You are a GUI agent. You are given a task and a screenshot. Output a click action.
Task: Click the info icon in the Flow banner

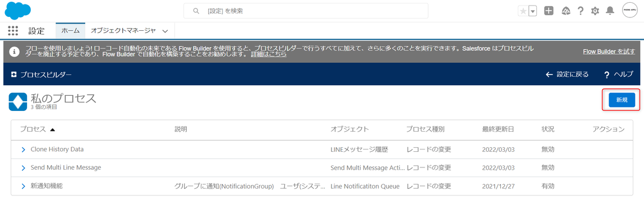[15, 52]
